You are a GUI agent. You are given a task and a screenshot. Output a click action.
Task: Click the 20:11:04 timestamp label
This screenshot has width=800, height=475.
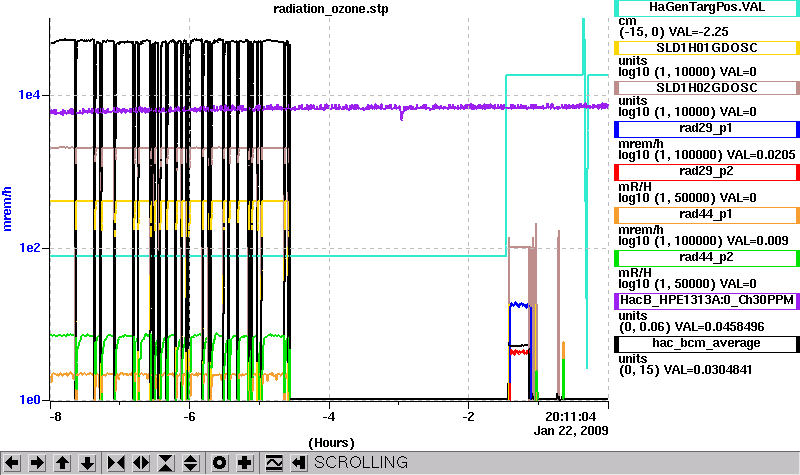[x=570, y=417]
